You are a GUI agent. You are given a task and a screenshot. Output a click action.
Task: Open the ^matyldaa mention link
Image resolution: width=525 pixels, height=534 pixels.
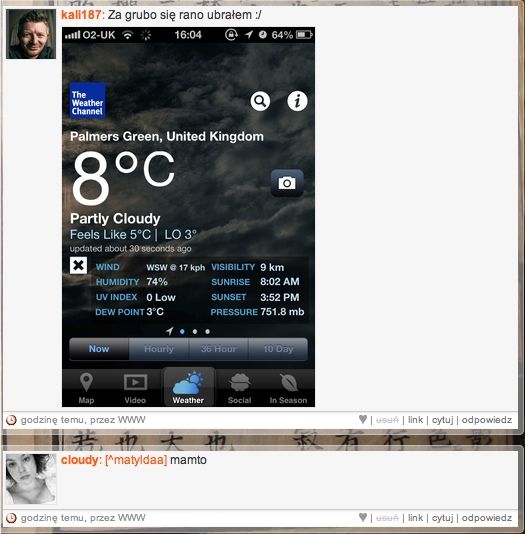coord(136,460)
